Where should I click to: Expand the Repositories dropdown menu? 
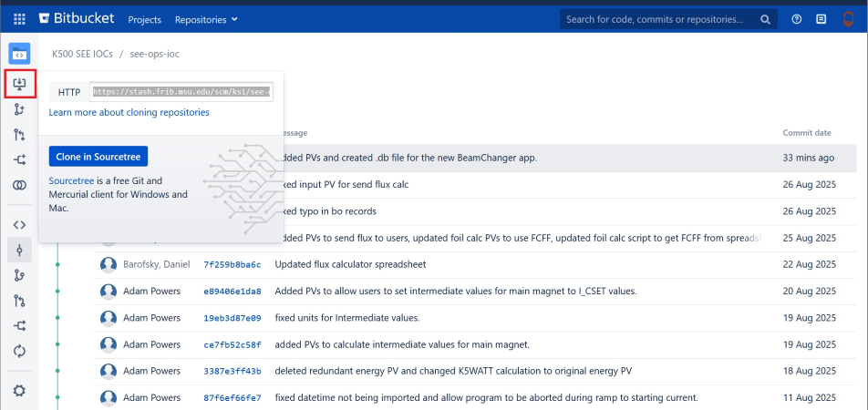206,19
